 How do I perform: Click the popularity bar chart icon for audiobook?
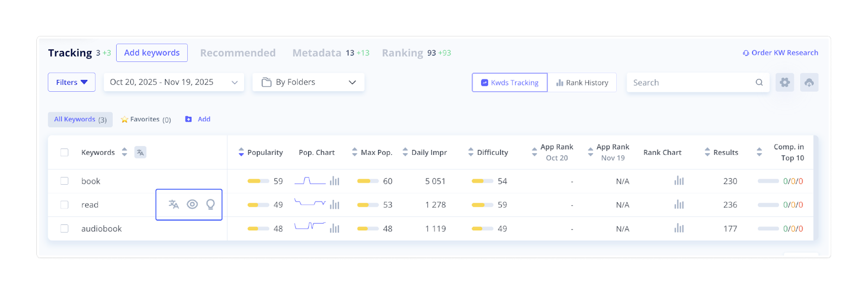335,229
